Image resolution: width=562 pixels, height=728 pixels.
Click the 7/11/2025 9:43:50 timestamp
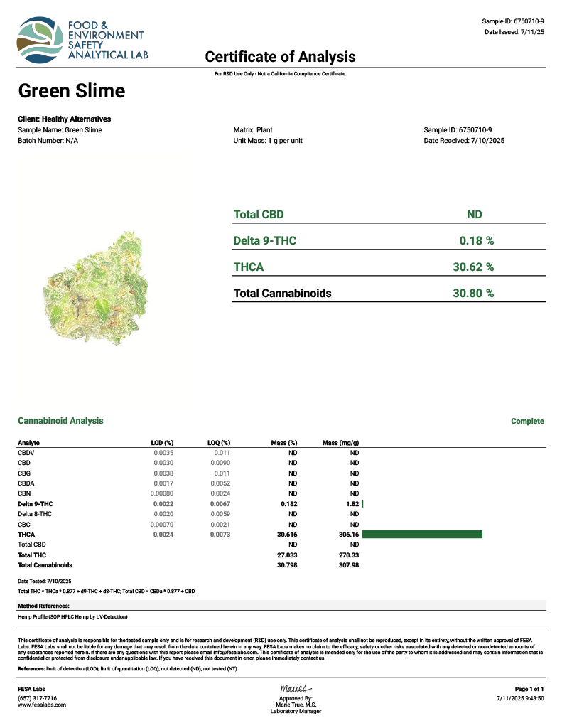click(520, 698)
